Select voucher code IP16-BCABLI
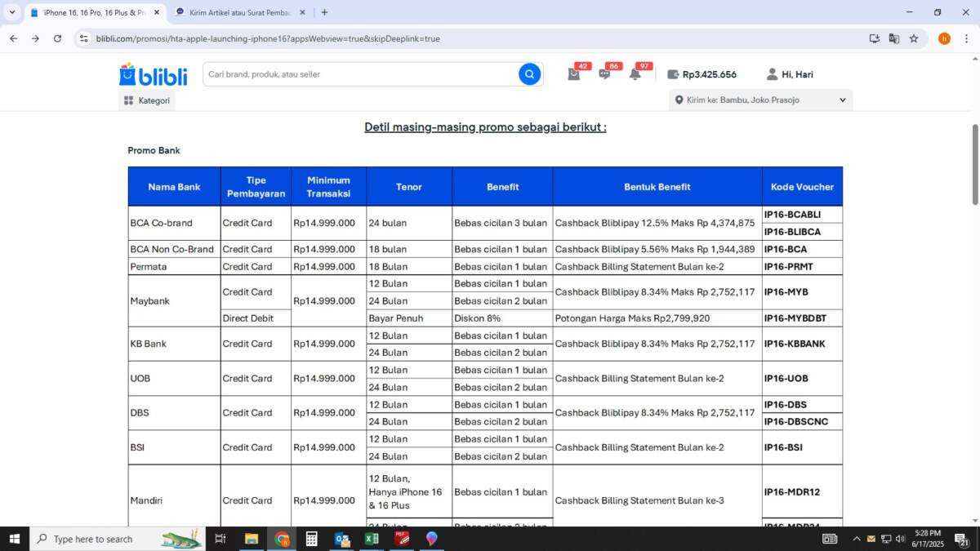 (x=792, y=215)
